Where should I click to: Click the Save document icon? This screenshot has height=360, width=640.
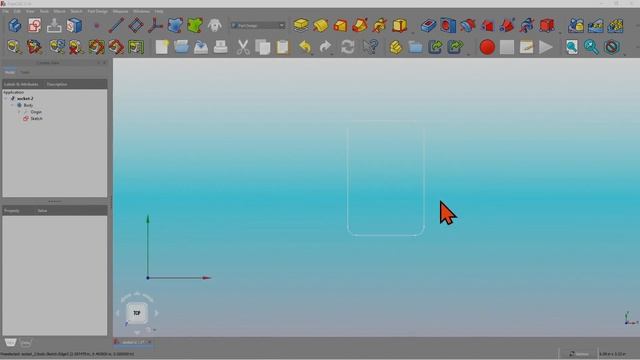click(x=201, y=47)
